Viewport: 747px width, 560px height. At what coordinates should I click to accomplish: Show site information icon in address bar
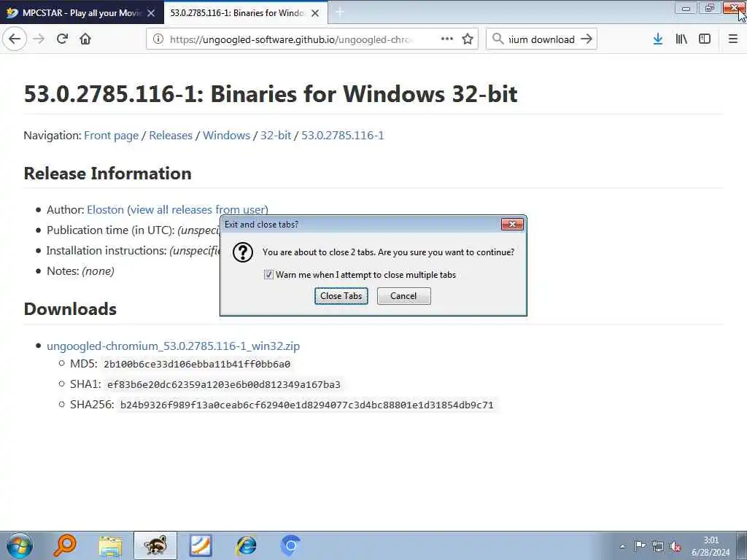point(158,39)
